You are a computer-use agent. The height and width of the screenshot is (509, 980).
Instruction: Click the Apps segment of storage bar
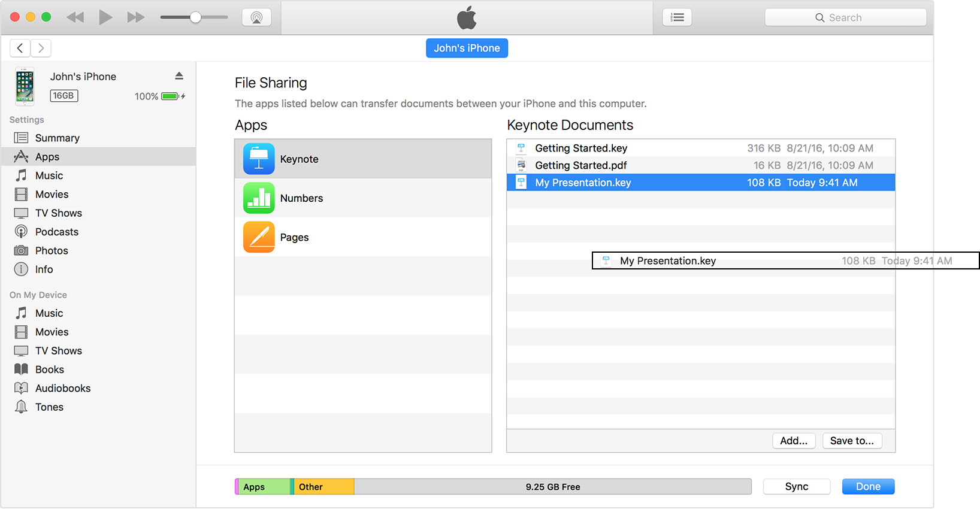[264, 487]
